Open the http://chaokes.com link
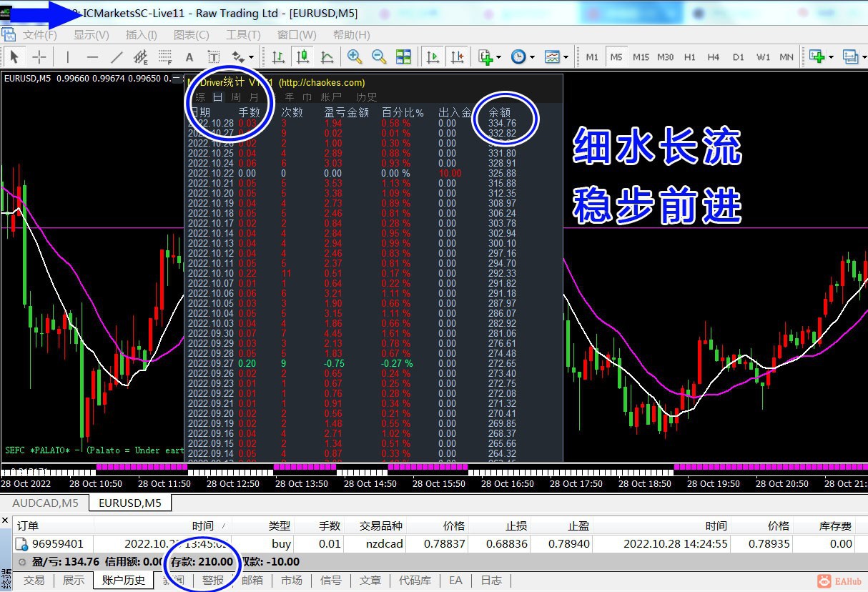This screenshot has width=868, height=592. pos(322,83)
